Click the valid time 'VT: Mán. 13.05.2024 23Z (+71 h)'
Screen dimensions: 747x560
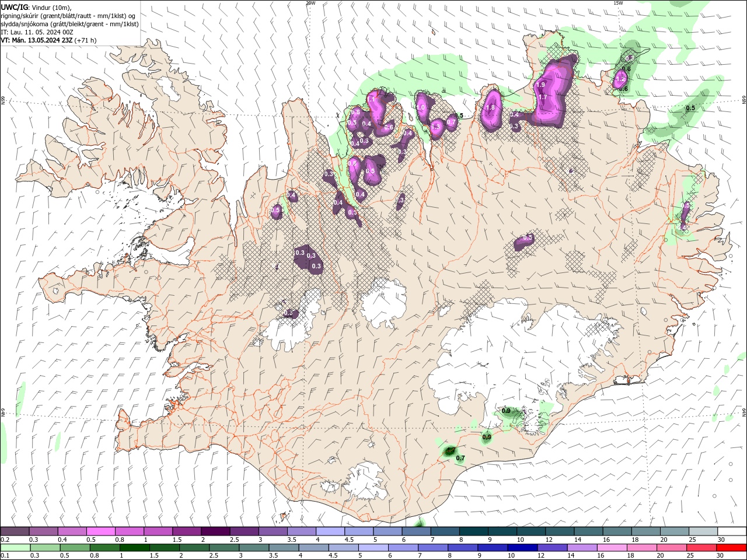(x=48, y=40)
